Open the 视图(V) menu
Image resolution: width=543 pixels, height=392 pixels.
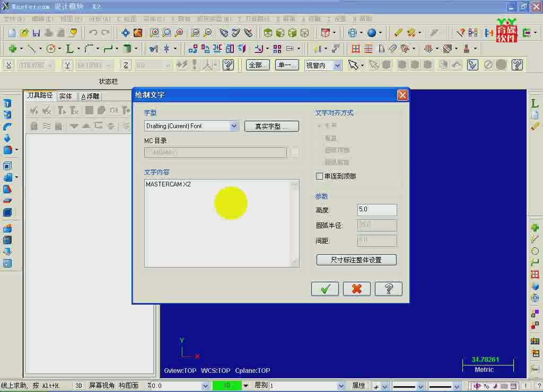tap(71, 19)
